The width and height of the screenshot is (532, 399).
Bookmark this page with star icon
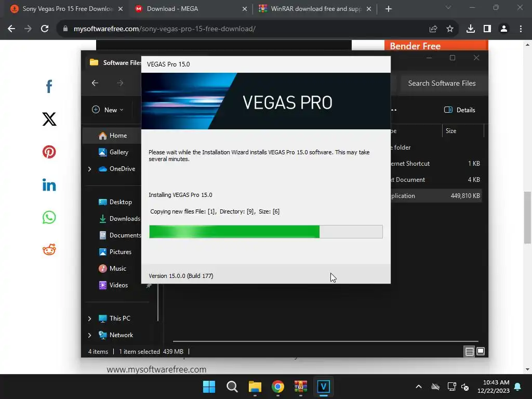click(x=450, y=29)
